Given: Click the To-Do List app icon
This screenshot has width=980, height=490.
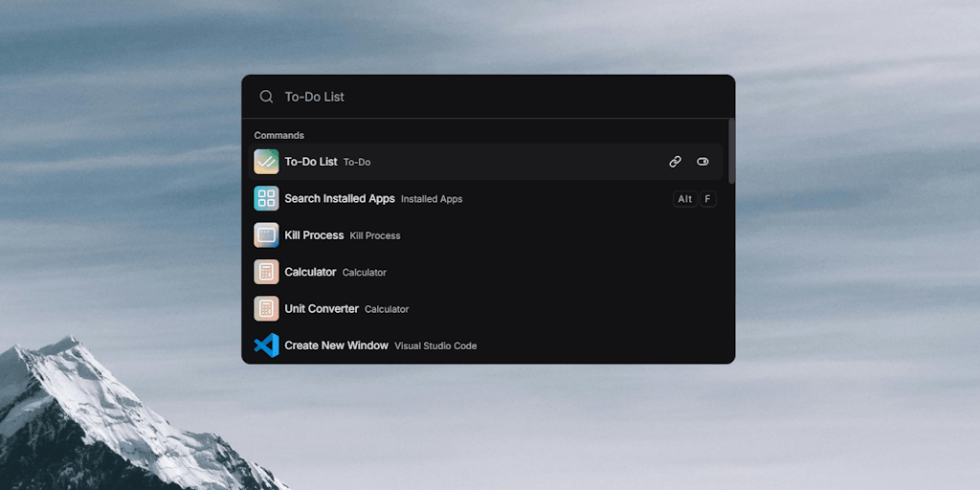Looking at the screenshot, I should click(266, 162).
